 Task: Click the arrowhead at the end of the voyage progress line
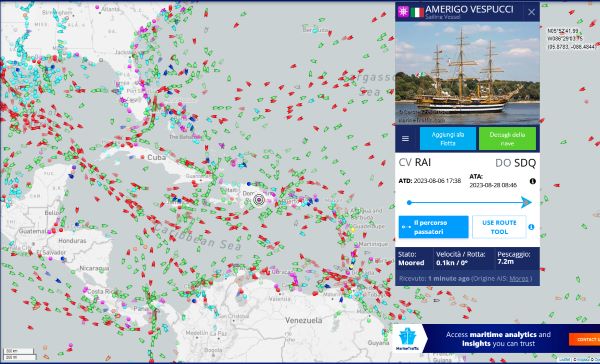(x=527, y=202)
